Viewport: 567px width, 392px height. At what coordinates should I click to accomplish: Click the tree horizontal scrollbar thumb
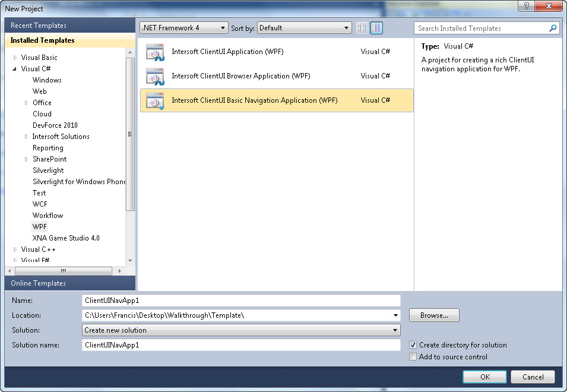pos(64,271)
